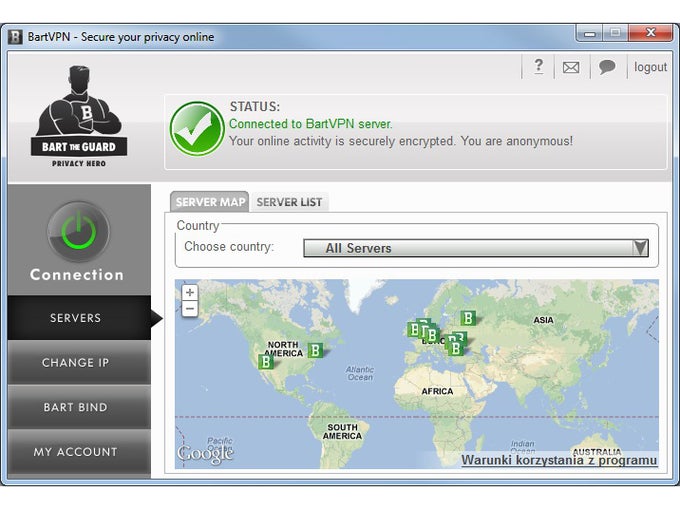The width and height of the screenshot is (680, 510).
Task: Expand the All Servers country dropdown
Action: [x=476, y=248]
